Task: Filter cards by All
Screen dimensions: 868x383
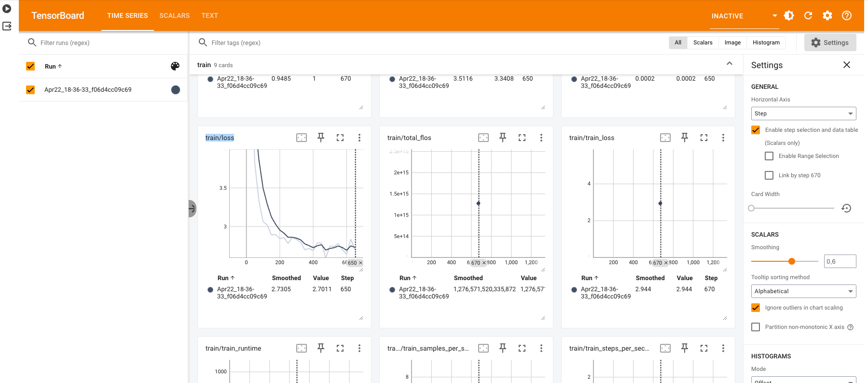Action: click(678, 43)
